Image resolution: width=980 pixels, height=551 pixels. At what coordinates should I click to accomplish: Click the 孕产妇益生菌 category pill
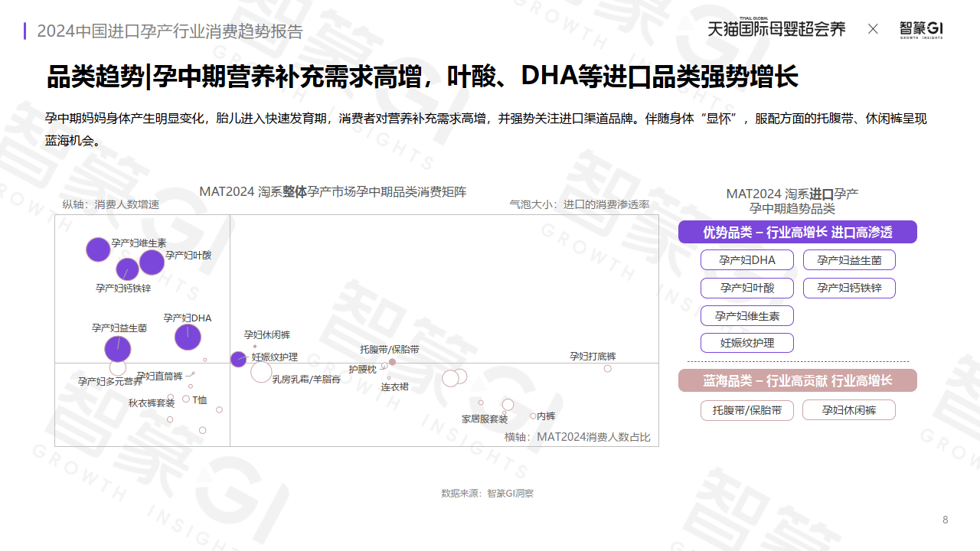(849, 260)
